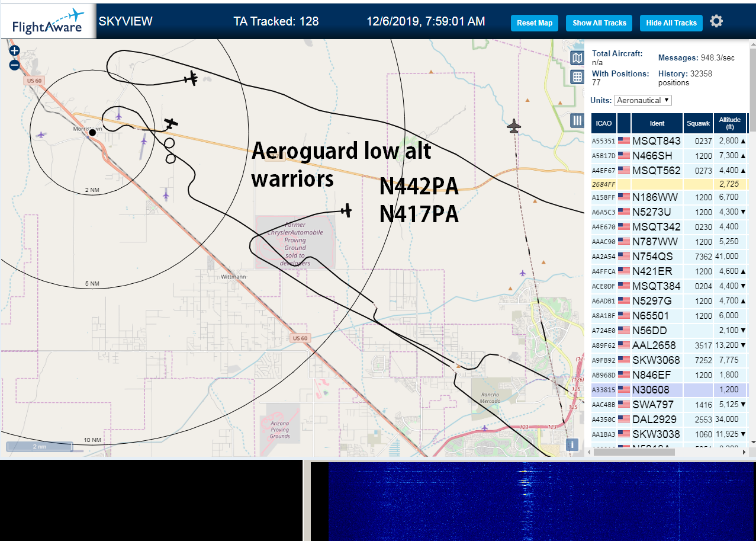
Task: Select the N5297G row
Action: (669, 301)
